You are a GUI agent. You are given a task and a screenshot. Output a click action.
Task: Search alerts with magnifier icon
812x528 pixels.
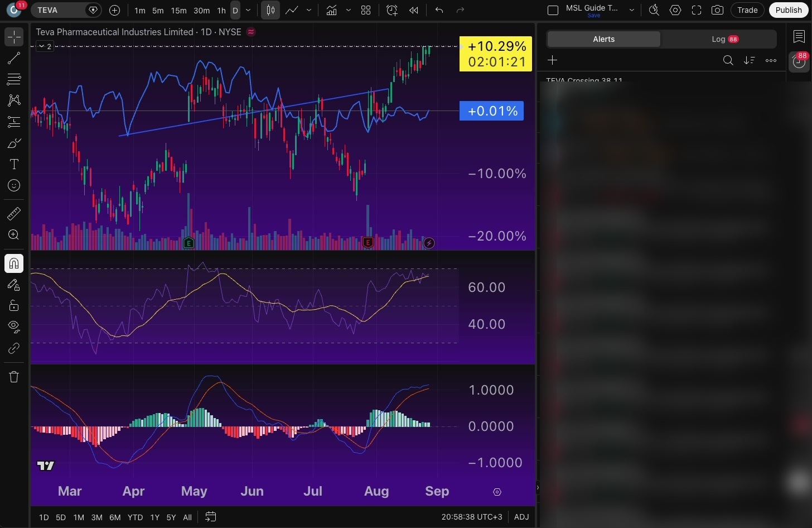[x=728, y=60]
